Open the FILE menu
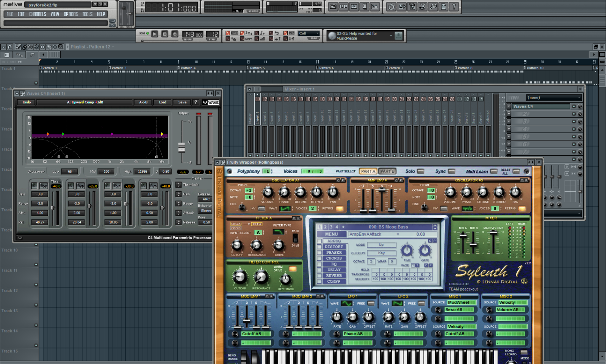606x364 pixels. (x=10, y=14)
